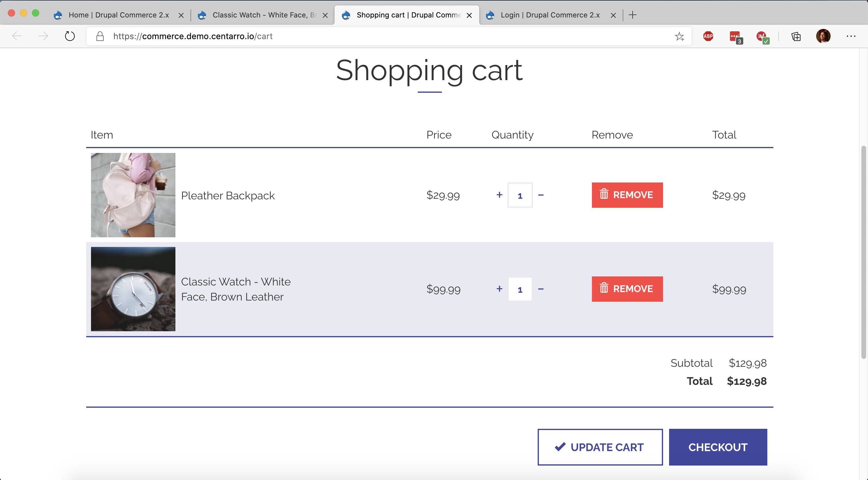
Task: Click the site security lock icon
Action: pyautogui.click(x=100, y=36)
